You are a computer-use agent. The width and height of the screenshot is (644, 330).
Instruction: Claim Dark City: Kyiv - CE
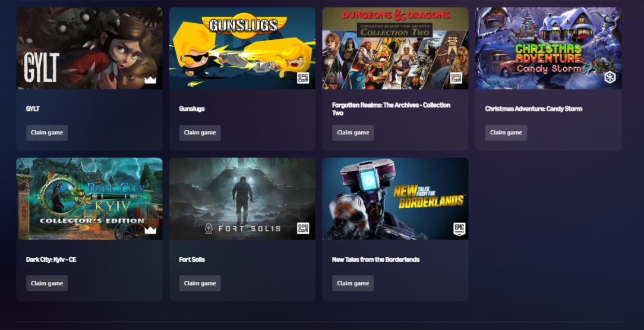click(x=47, y=283)
